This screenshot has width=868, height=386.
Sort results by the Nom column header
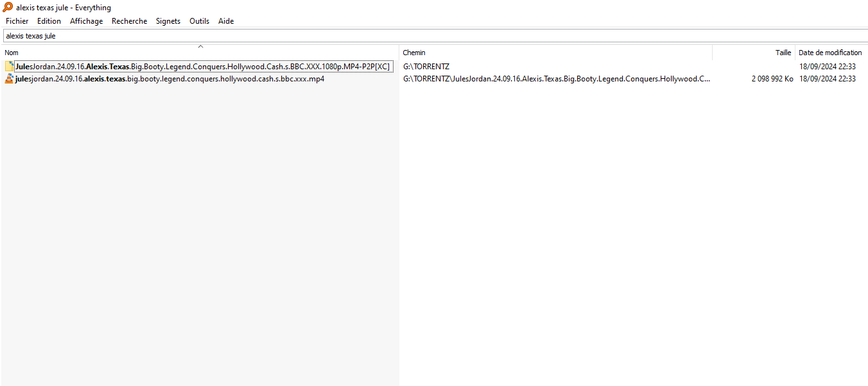(200, 53)
